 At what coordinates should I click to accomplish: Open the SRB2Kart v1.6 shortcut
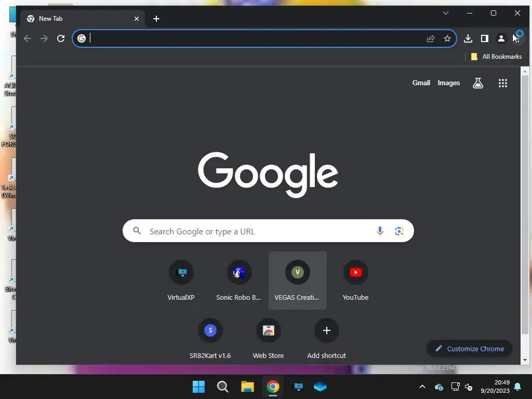coord(210,339)
